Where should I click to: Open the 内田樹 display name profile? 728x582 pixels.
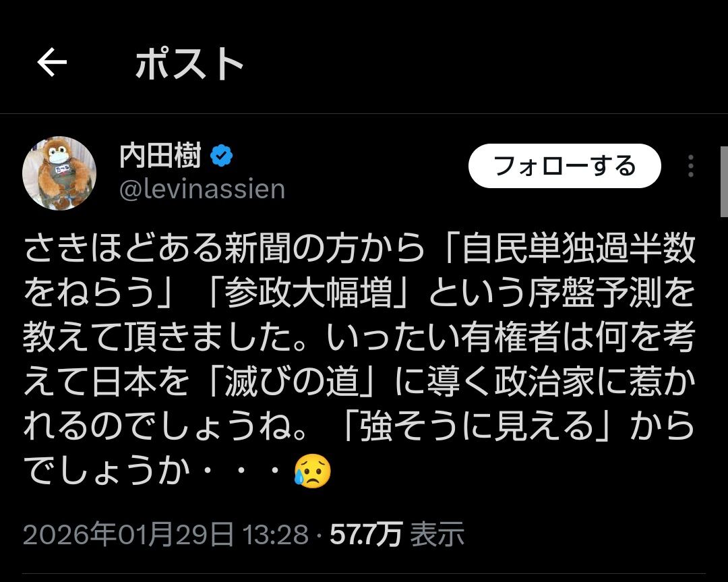coord(160,156)
